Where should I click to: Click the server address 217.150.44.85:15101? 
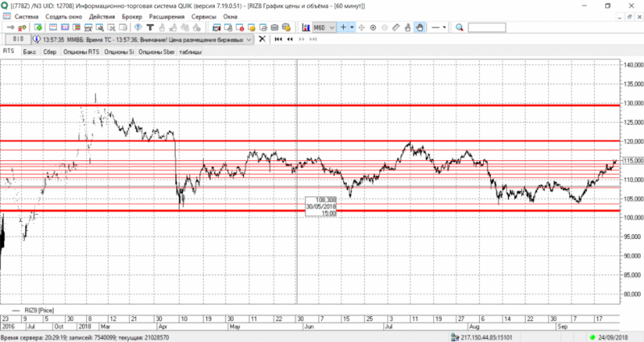[486, 337]
